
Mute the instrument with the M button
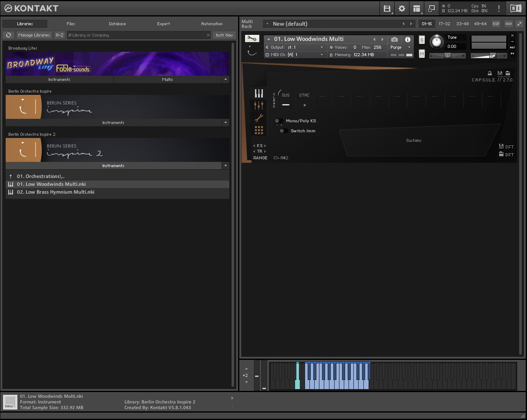click(422, 54)
